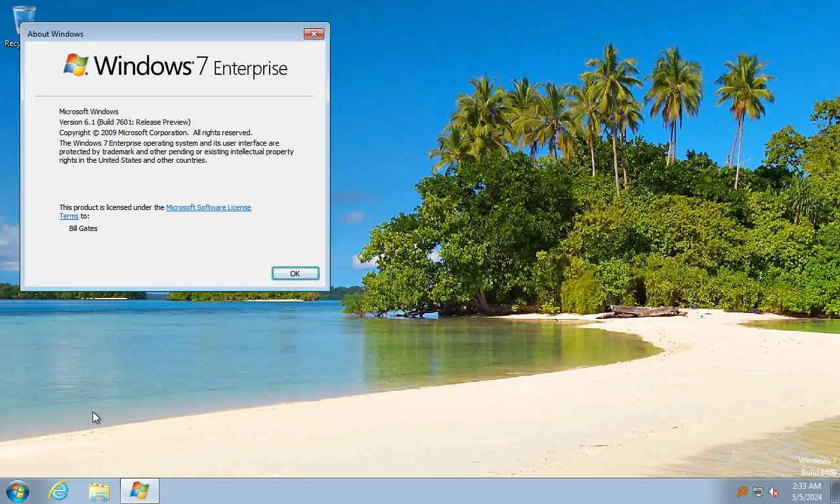Click the 'Windows 7 Enterprise' heading
Screen dimensions: 840x504
(x=176, y=66)
